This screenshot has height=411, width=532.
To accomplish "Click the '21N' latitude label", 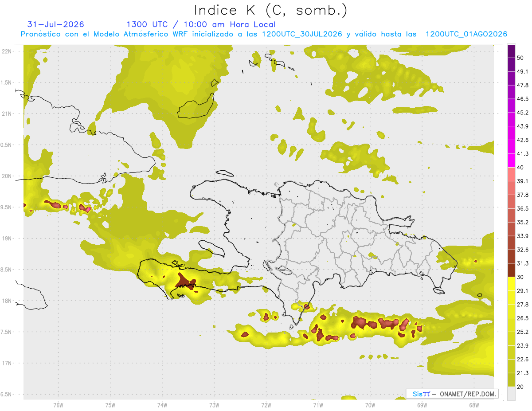I will pos(7,114).
